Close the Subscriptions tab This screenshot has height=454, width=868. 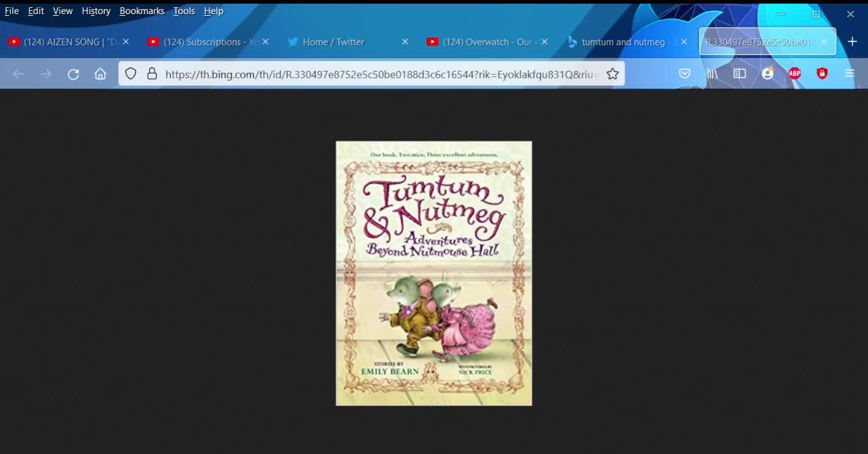[x=265, y=42]
